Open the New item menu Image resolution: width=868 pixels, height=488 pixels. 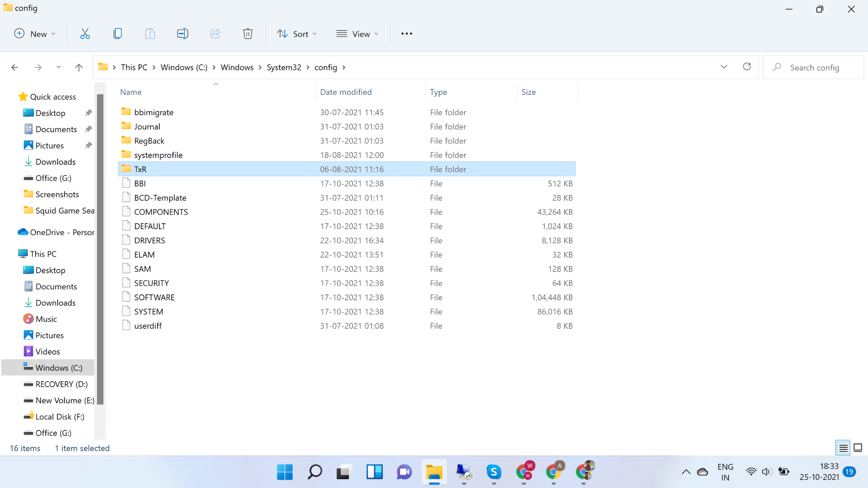[35, 34]
